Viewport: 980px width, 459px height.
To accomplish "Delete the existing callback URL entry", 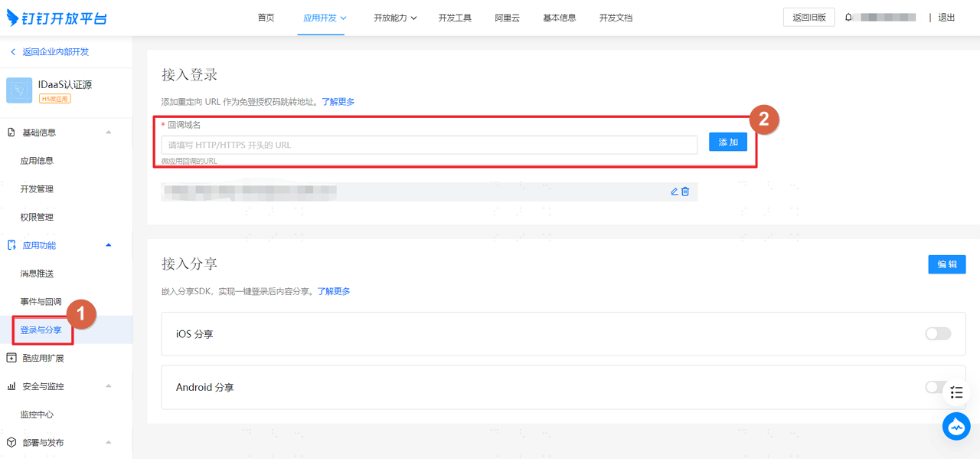I will click(x=685, y=192).
